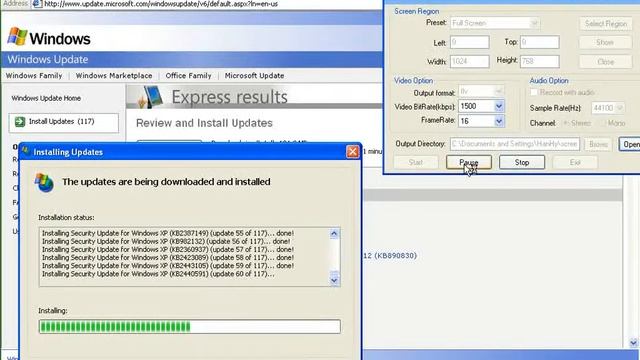Click the Output Directory path field
This screenshot has height=360, width=640.
[515, 144]
